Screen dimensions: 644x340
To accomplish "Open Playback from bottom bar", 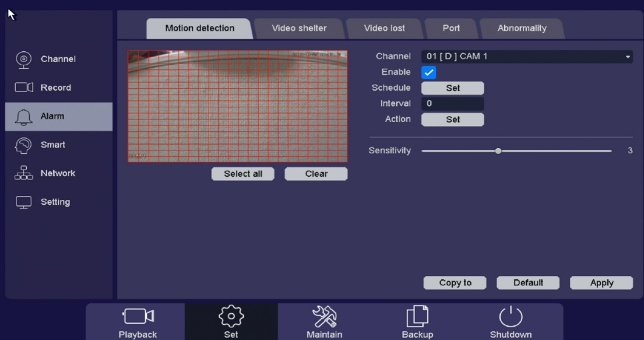I will tap(138, 317).
